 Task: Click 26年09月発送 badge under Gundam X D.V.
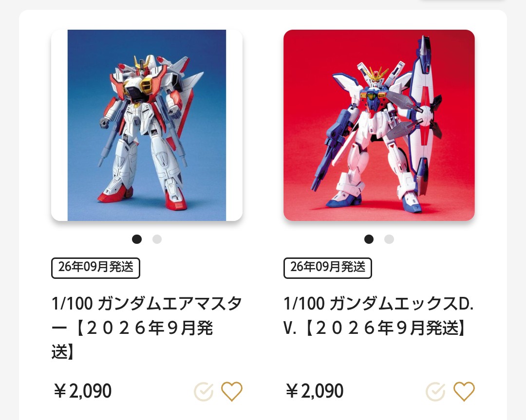[x=328, y=268]
